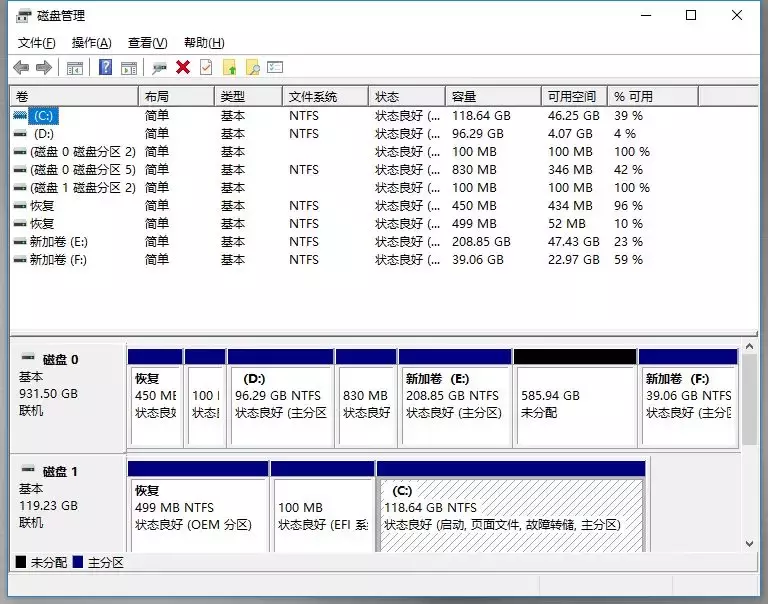This screenshot has height=604, width=768.
Task: Click the show/hide console tree icon
Action: [75, 67]
